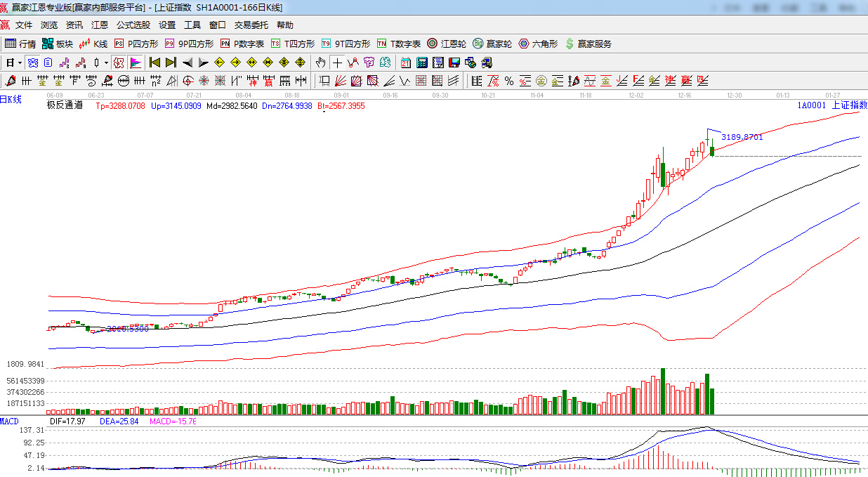Select the hand pan tool

pos(321,63)
